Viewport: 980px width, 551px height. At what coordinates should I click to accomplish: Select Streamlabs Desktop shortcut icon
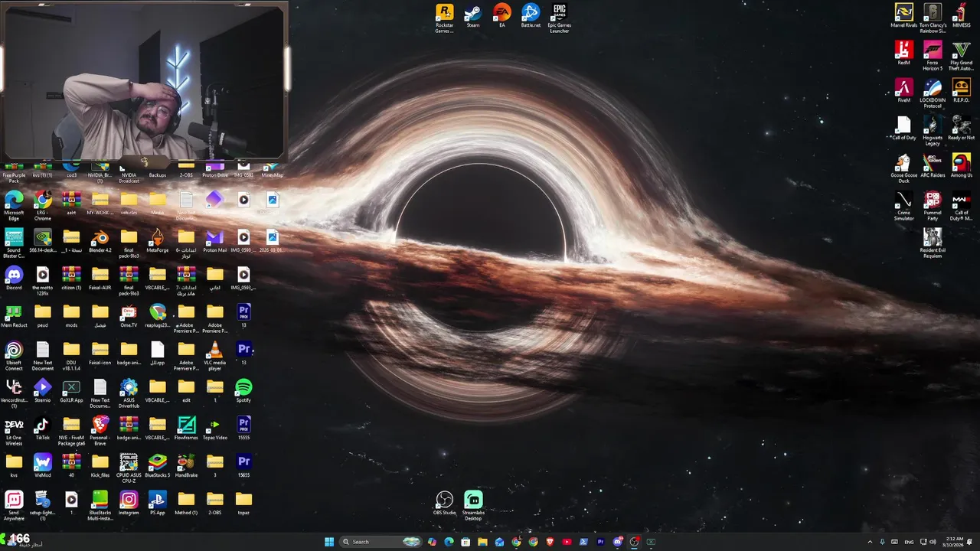(x=473, y=505)
